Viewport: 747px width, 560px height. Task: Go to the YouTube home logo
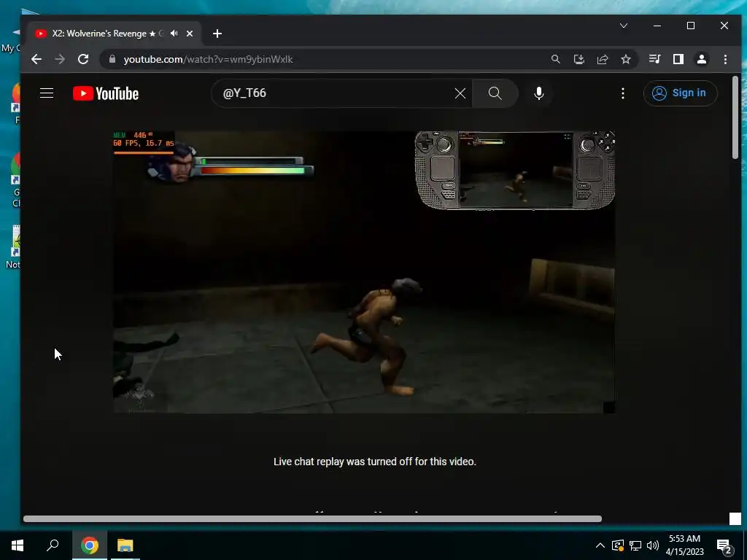tap(106, 93)
